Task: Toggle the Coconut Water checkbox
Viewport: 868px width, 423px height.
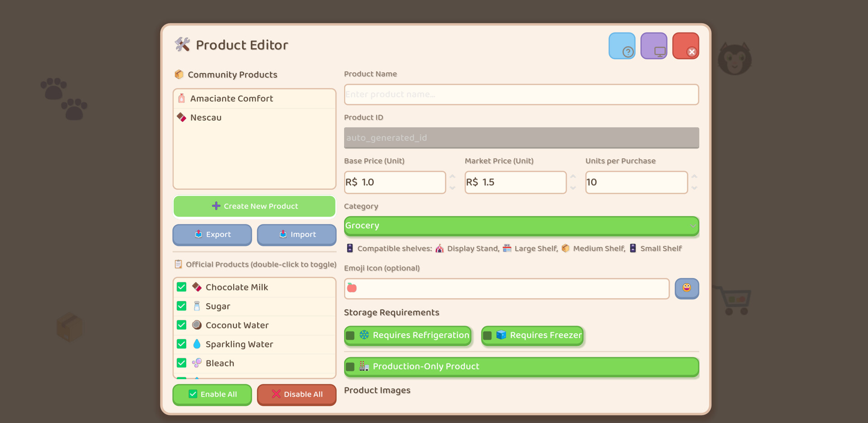Action: [x=182, y=325]
